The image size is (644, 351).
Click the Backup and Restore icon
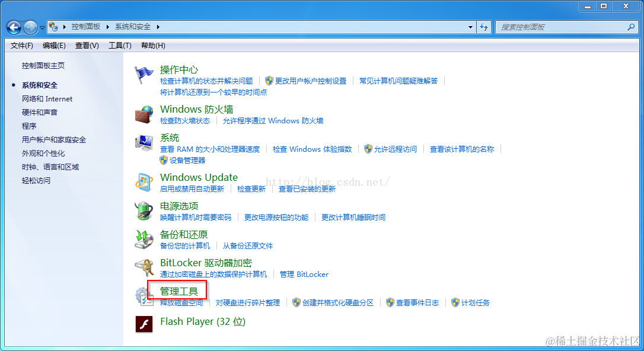144,240
